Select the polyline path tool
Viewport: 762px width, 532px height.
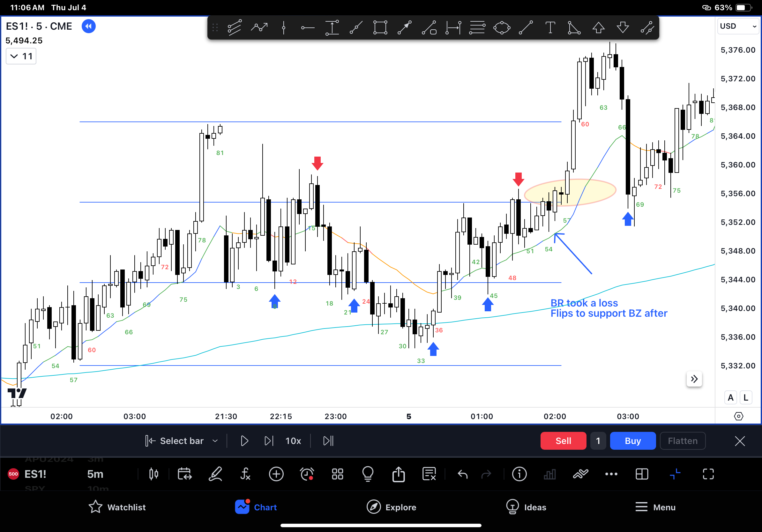[x=259, y=27]
